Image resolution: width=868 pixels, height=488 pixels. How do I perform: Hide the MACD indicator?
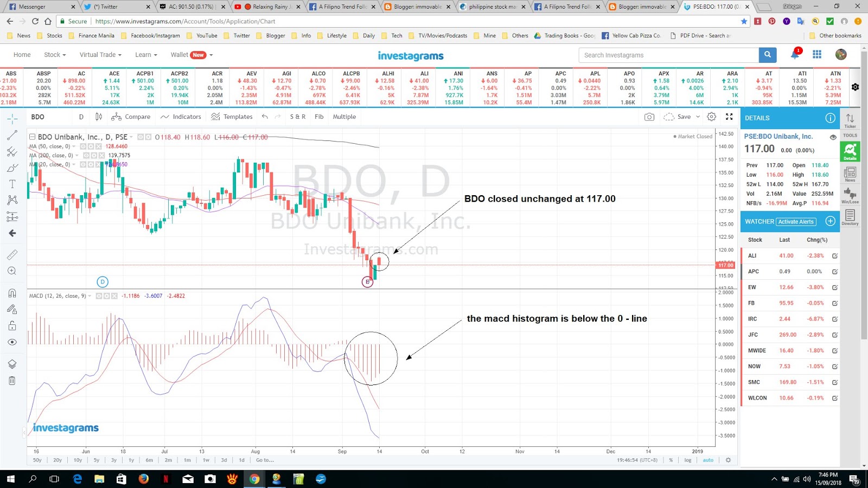[99, 296]
